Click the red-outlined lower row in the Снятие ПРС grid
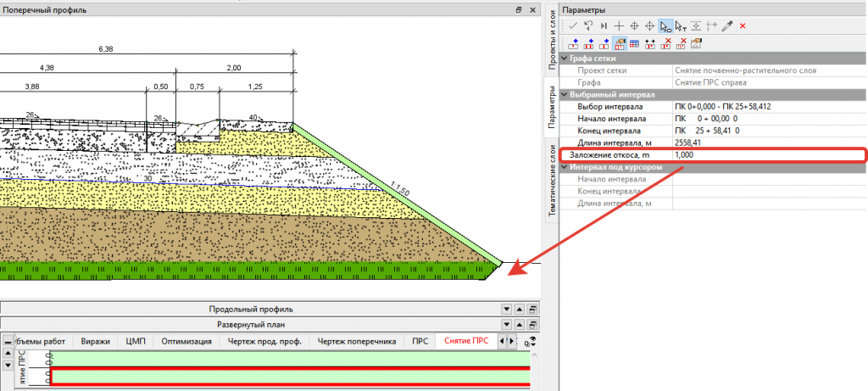Viewport: 868px width, 391px height. pos(290,377)
